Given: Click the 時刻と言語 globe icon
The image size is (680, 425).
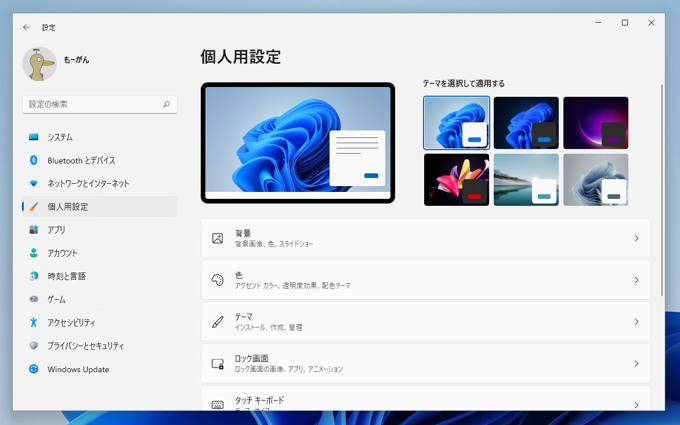Looking at the screenshot, I should (x=33, y=276).
